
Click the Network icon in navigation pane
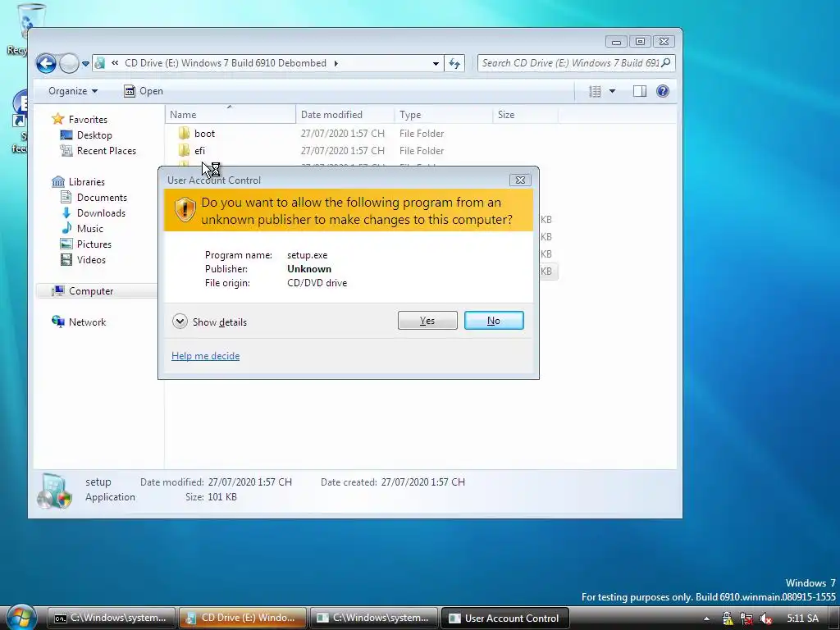[58, 322]
